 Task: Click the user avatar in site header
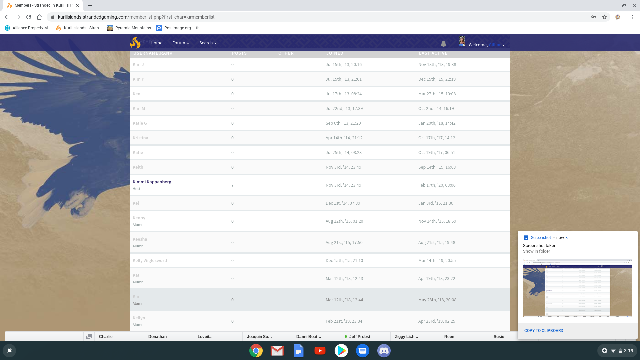[462, 41]
